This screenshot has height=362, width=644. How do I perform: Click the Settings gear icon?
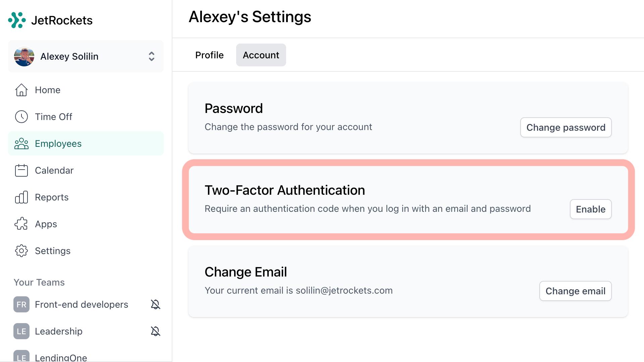tap(21, 251)
